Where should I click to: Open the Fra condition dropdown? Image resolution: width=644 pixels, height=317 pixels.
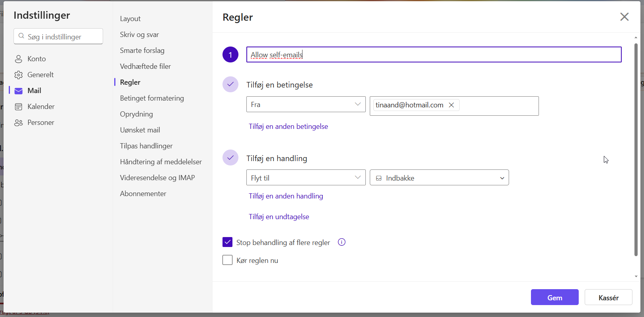coord(306,104)
